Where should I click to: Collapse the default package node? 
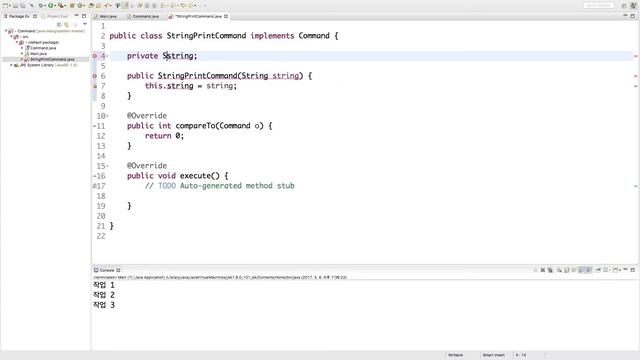click(17, 42)
